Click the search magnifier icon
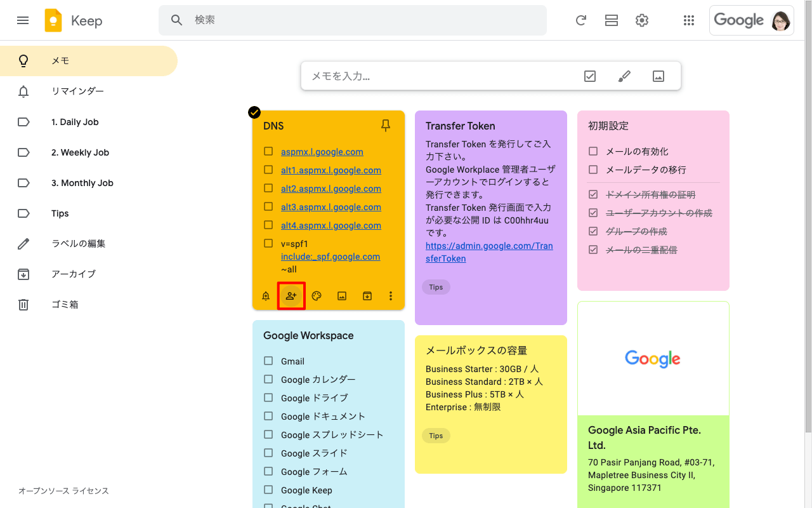The height and width of the screenshot is (508, 812). pyautogui.click(x=177, y=20)
